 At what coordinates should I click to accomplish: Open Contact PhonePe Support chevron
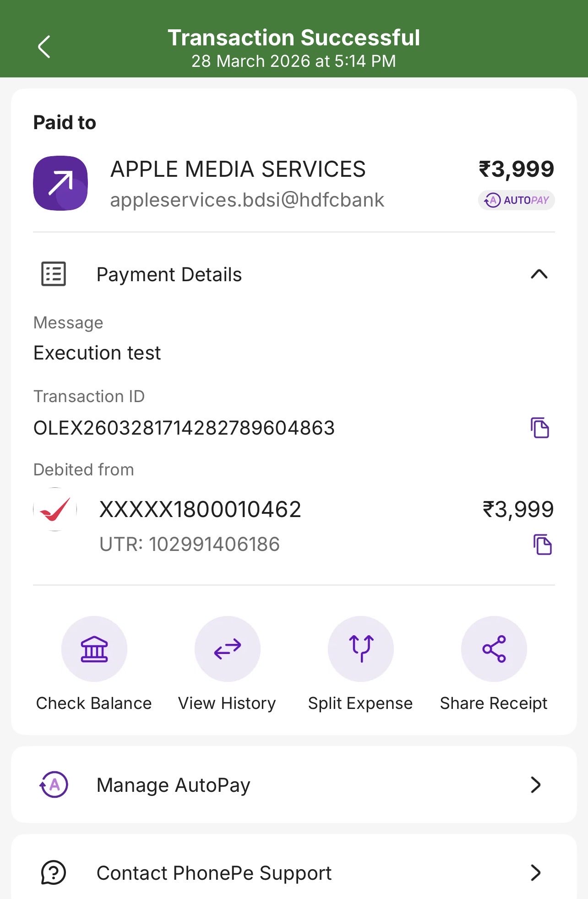(x=535, y=873)
